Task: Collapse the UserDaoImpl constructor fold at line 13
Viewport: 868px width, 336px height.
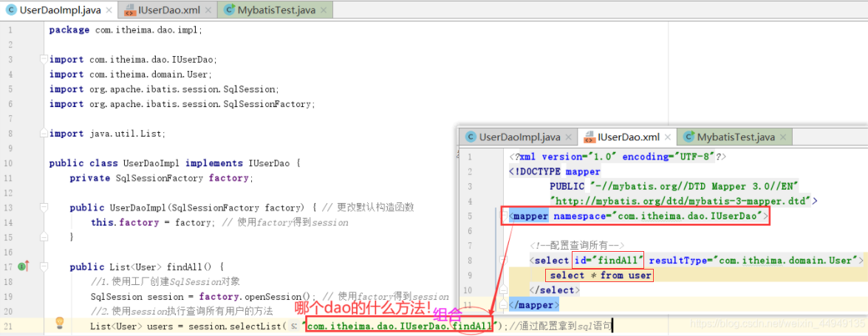Action: 44,208
